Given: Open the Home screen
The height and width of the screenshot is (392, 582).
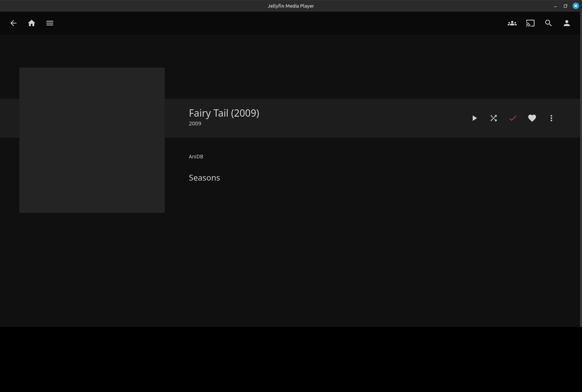Looking at the screenshot, I should [32, 23].
